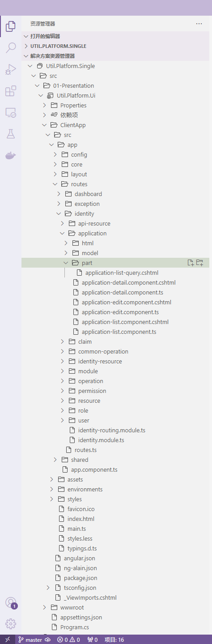The width and height of the screenshot is (212, 644).
Task: Open the Testing flask icon
Action: (11, 134)
